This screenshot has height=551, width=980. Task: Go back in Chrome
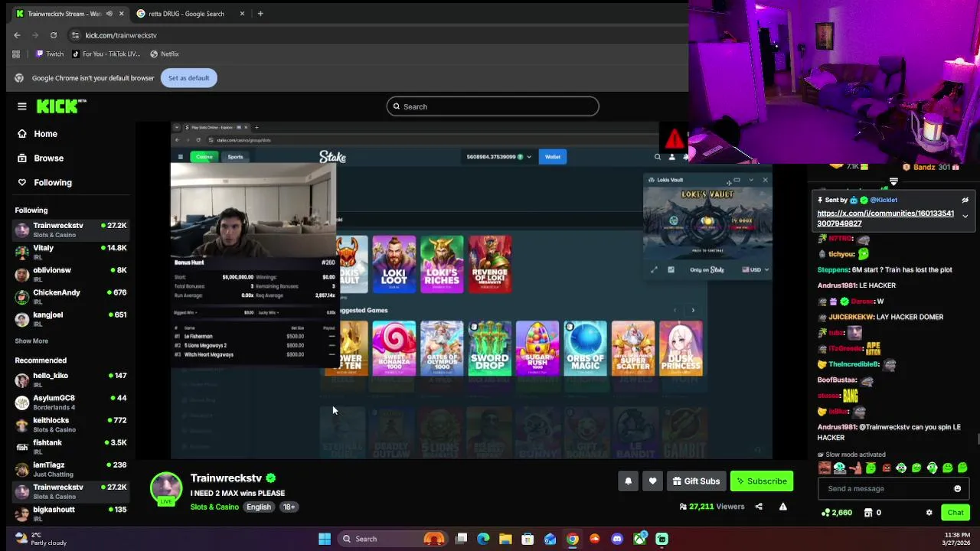[x=17, y=35]
